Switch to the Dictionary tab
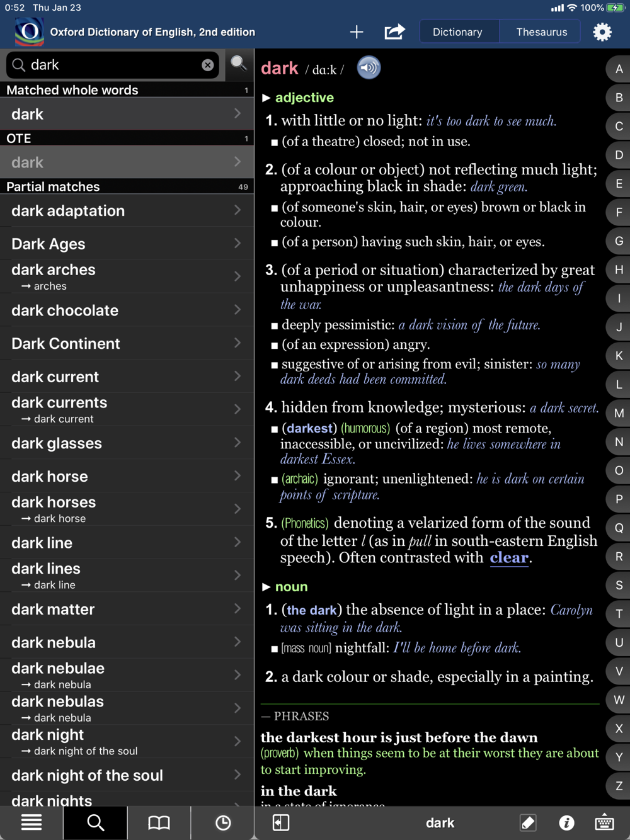The width and height of the screenshot is (630, 840). point(457,31)
